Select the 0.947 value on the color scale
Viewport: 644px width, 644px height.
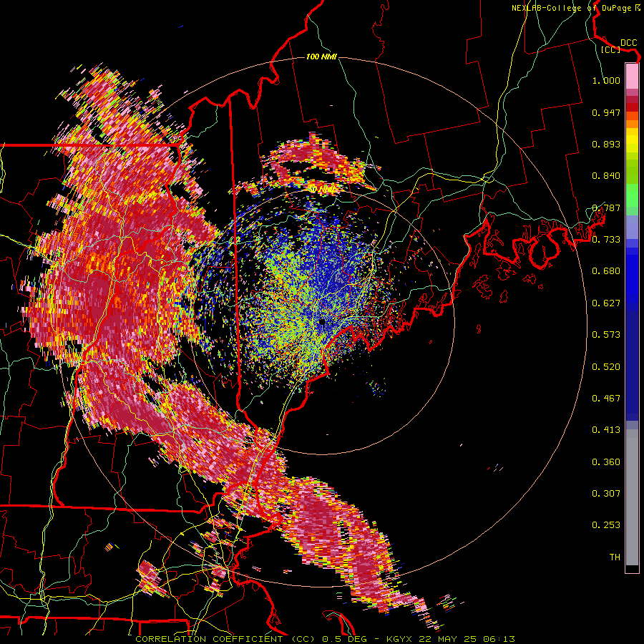[606, 112]
